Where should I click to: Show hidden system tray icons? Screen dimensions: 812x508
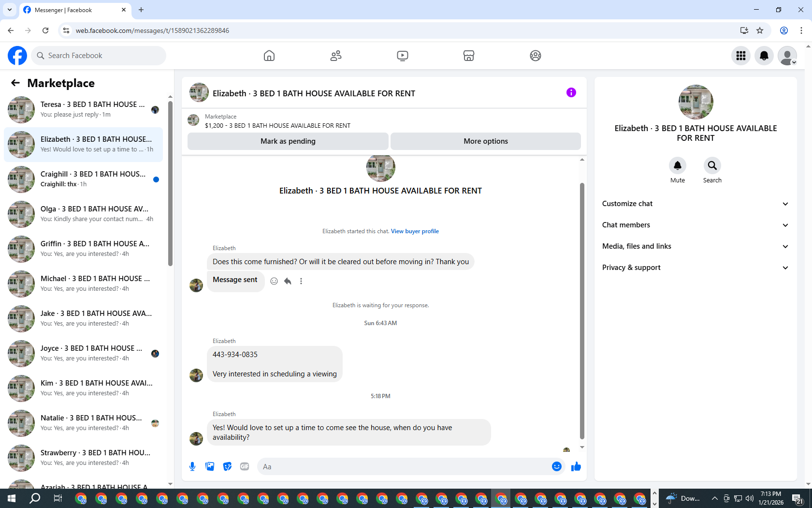[714, 498]
